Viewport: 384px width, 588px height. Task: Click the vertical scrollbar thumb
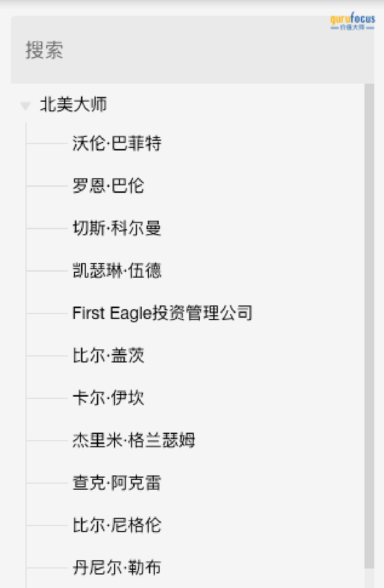pyautogui.click(x=369, y=326)
